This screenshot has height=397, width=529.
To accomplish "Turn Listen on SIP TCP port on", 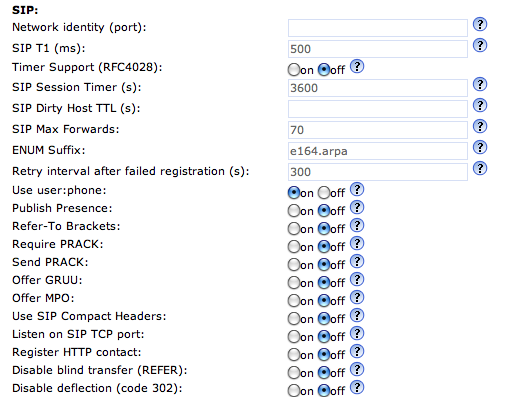I will [x=294, y=337].
